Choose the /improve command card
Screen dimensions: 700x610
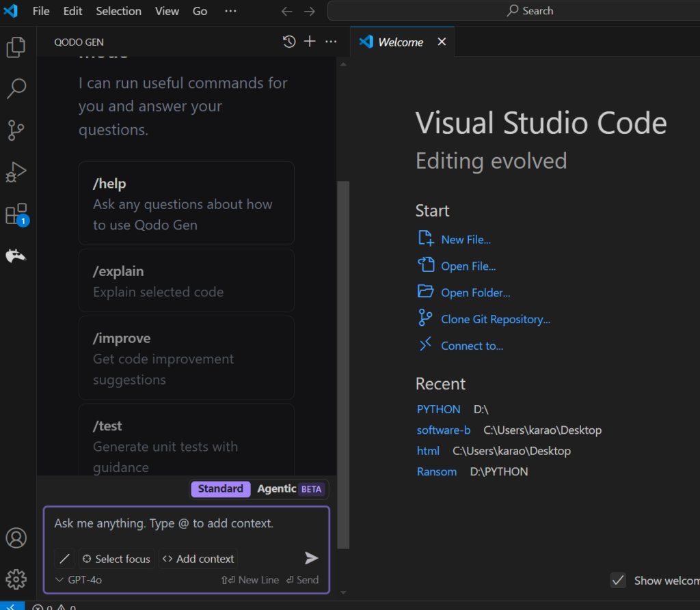186,358
